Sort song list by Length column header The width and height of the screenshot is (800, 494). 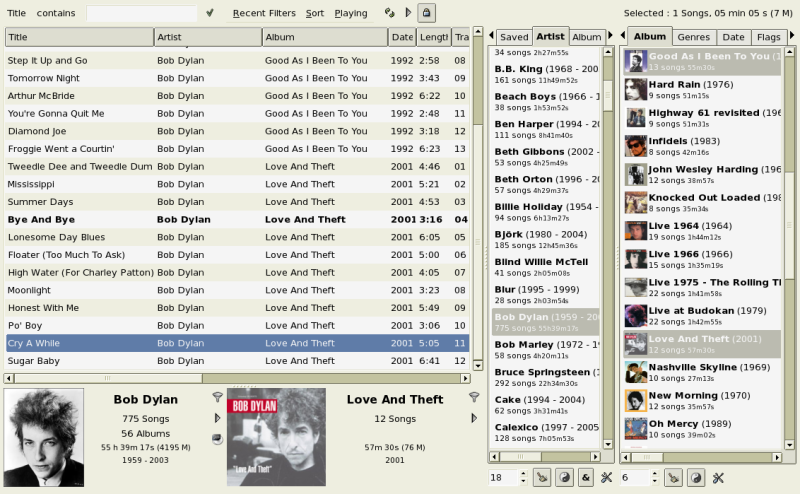(434, 37)
